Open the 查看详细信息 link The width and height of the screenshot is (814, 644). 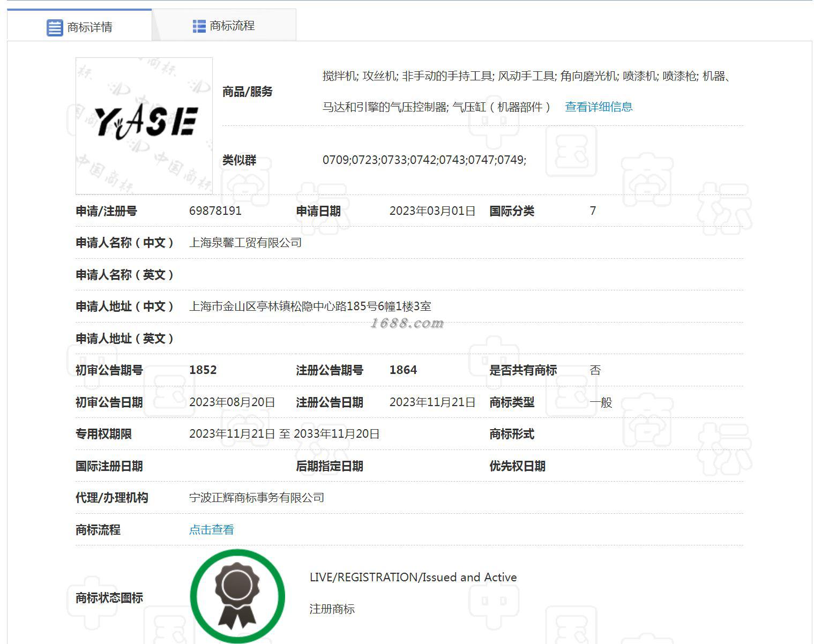[x=599, y=107]
